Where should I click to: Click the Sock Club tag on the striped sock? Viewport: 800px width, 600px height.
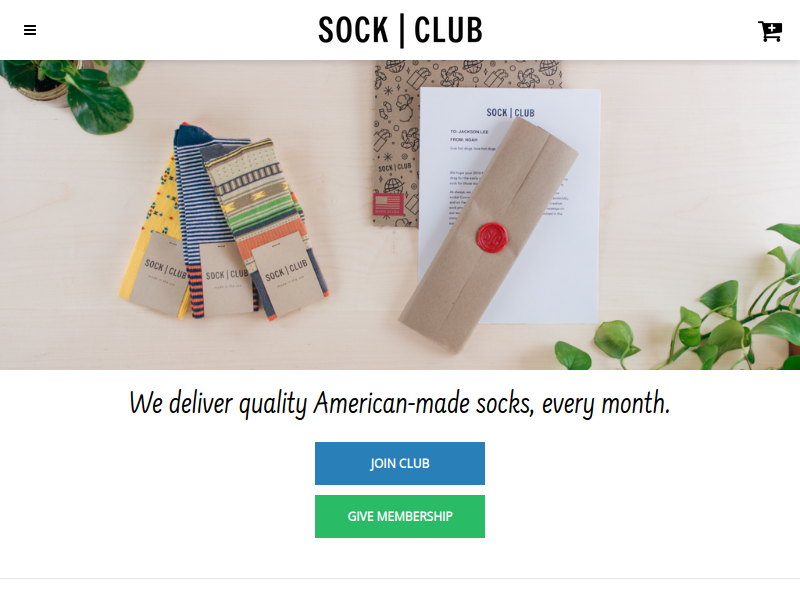point(225,278)
